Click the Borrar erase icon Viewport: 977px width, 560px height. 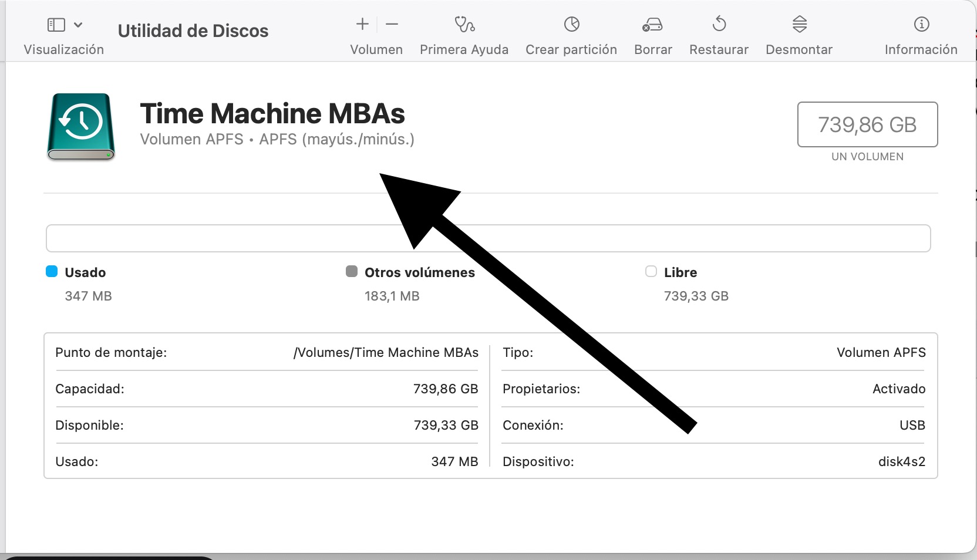[x=652, y=24]
